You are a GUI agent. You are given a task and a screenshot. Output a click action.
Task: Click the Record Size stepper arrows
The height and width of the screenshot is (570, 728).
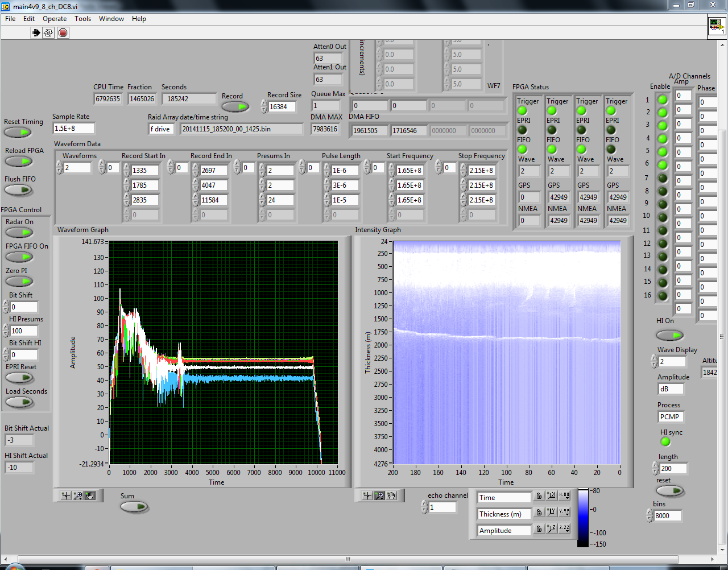tap(264, 106)
